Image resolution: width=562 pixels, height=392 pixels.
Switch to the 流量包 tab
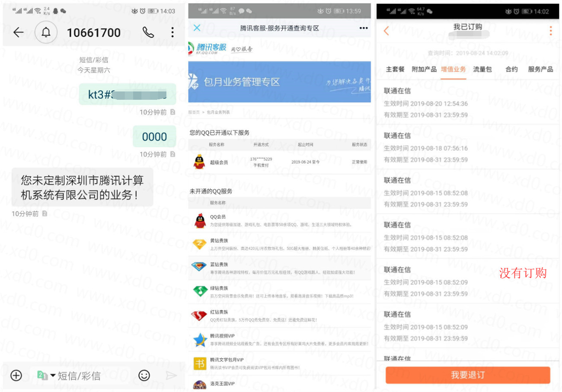tap(482, 69)
